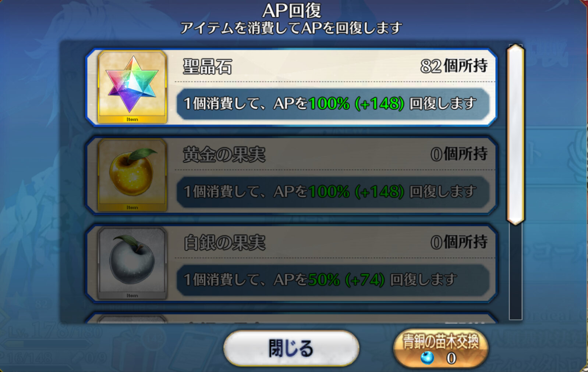Screen dimensions: 588x372
Task: Click the 白銀の果実 item name text
Action: [224, 243]
